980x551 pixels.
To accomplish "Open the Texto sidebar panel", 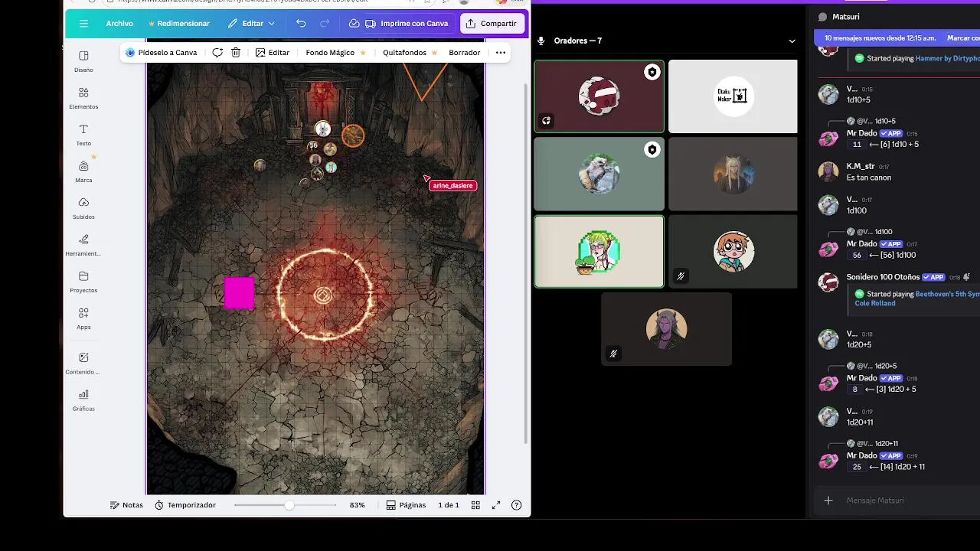I will [x=83, y=135].
